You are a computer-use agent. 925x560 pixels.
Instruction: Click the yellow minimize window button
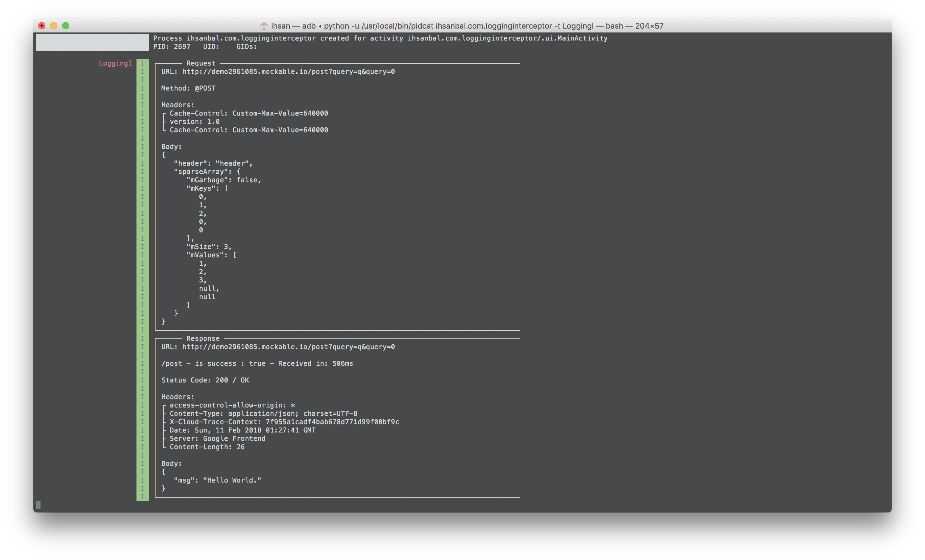(54, 26)
